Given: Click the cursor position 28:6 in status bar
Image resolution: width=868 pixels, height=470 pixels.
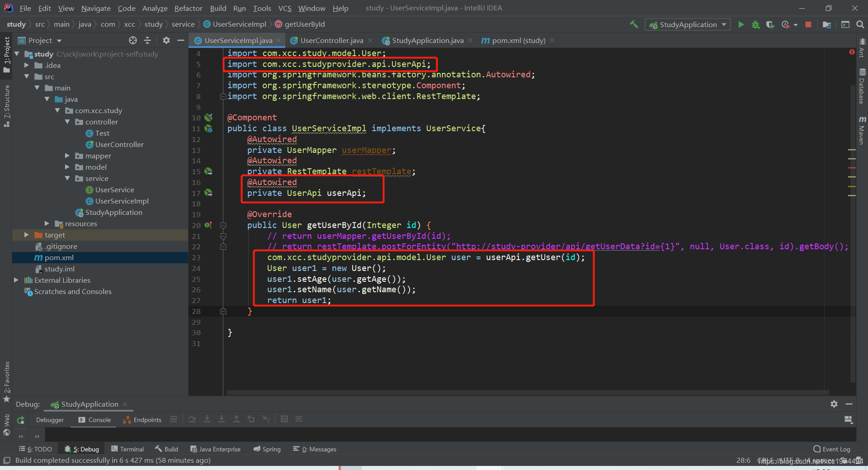Looking at the screenshot, I should click(743, 461).
